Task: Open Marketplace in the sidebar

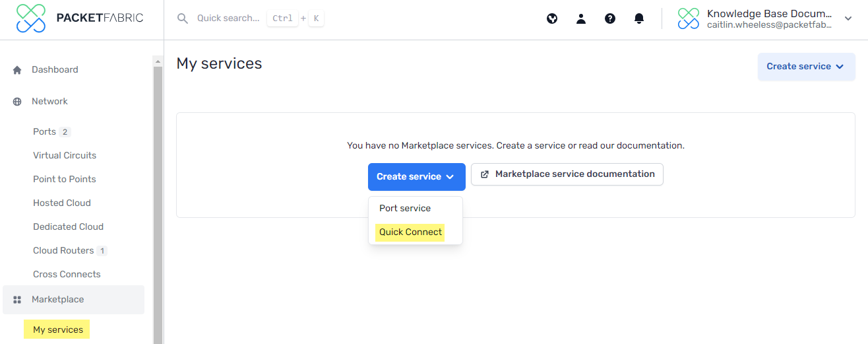Action: point(73,300)
